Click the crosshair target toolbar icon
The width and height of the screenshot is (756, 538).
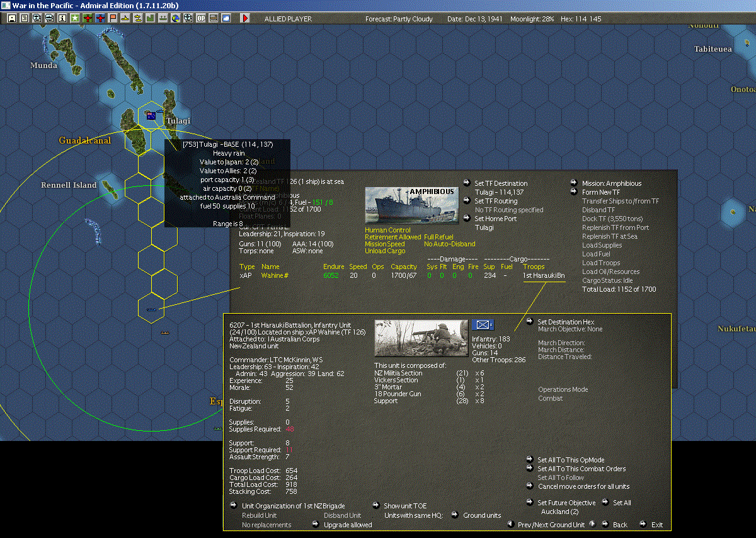point(188,18)
